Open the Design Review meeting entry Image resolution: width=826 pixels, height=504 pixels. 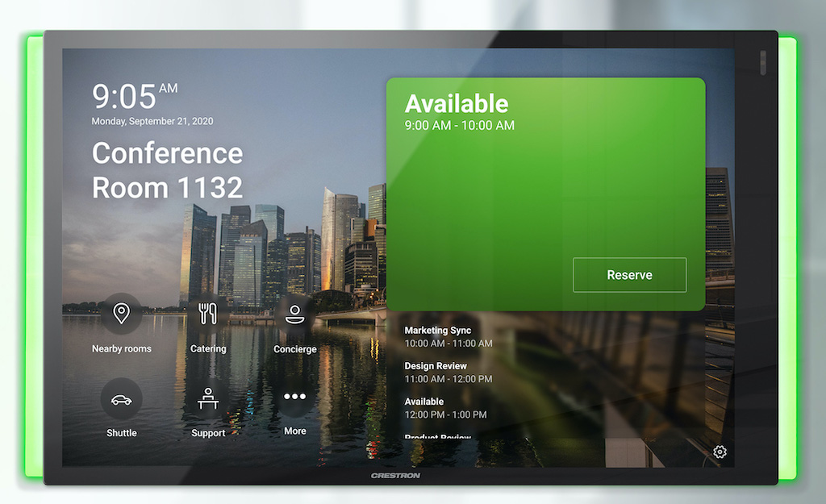[448, 373]
